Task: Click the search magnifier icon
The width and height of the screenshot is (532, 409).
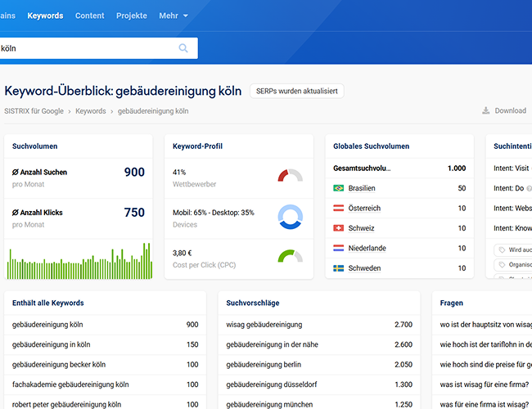Action: tap(183, 48)
